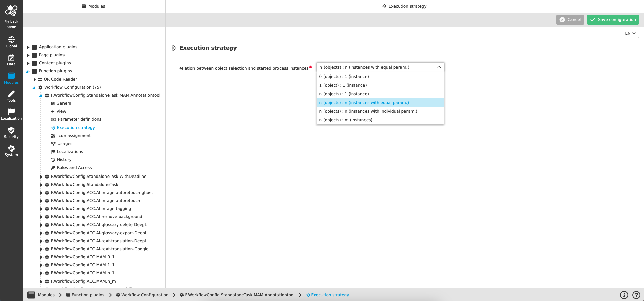Click the History clock icon
Image resolution: width=644 pixels, height=301 pixels.
[53, 160]
